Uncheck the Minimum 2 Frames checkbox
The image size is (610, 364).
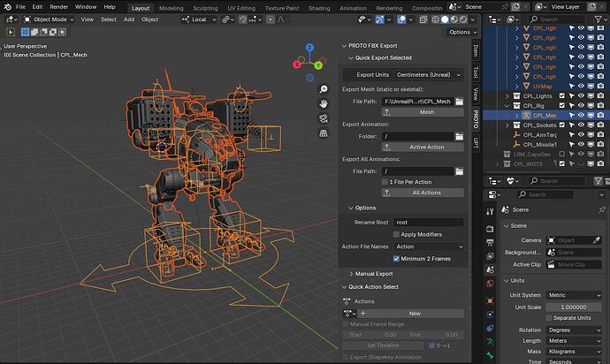click(x=396, y=259)
